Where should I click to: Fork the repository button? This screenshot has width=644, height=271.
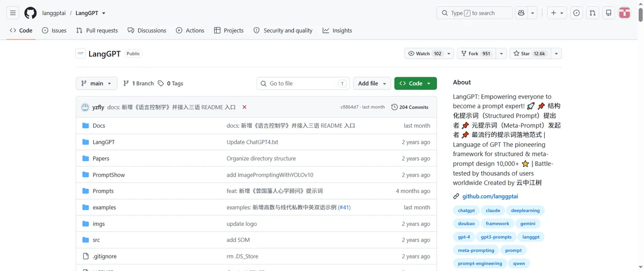pos(476,54)
